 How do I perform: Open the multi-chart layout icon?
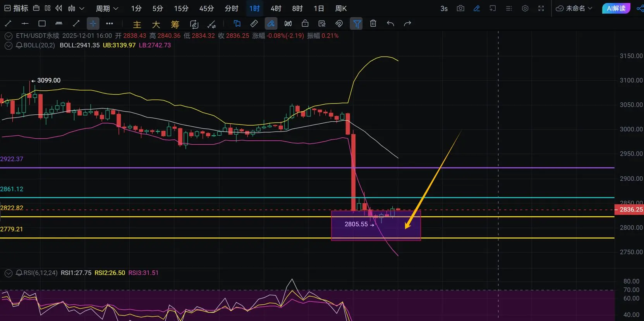pyautogui.click(x=48, y=8)
